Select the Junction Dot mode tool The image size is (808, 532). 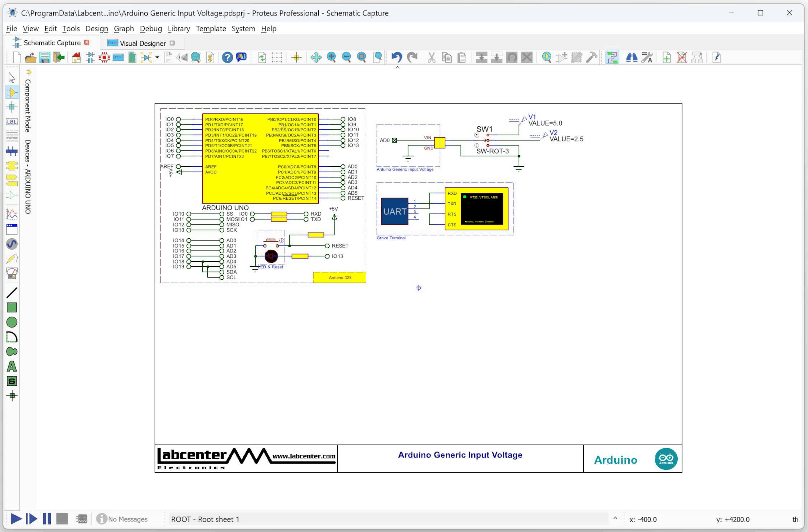[x=12, y=107]
